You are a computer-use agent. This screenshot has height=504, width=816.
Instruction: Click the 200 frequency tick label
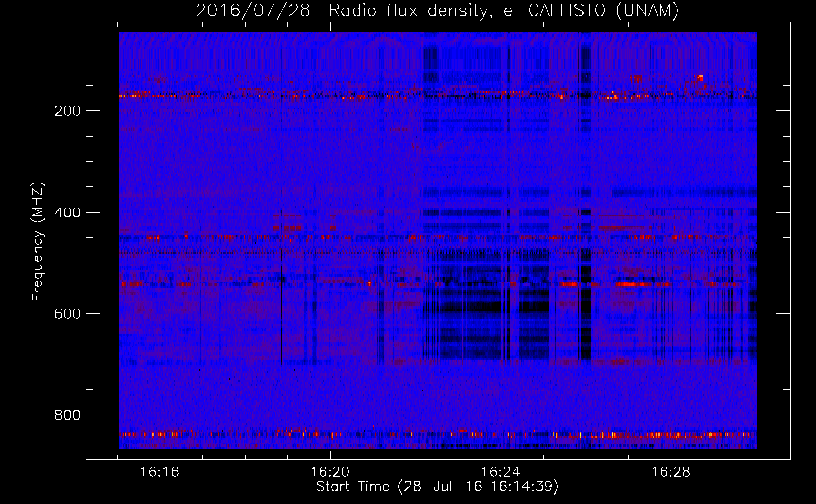click(68, 111)
